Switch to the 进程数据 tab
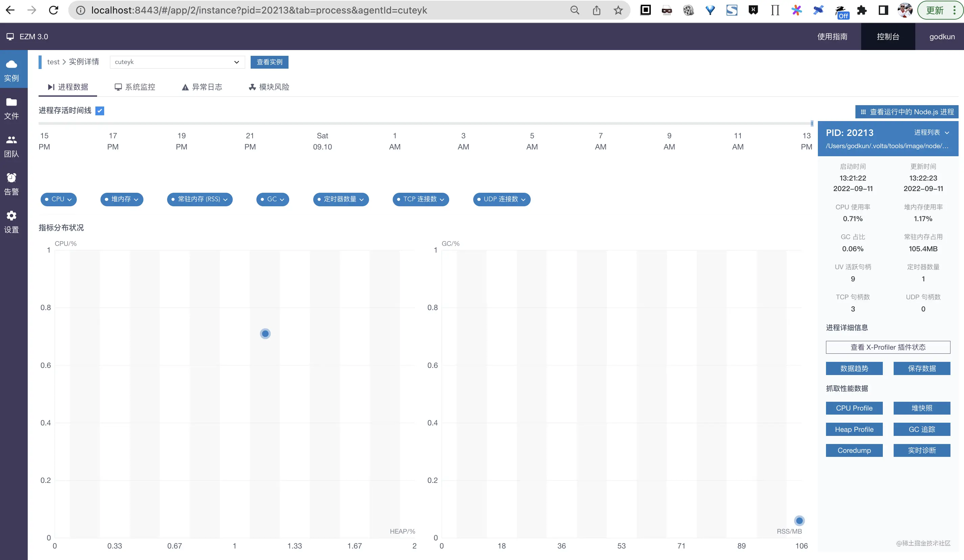 [x=68, y=87]
